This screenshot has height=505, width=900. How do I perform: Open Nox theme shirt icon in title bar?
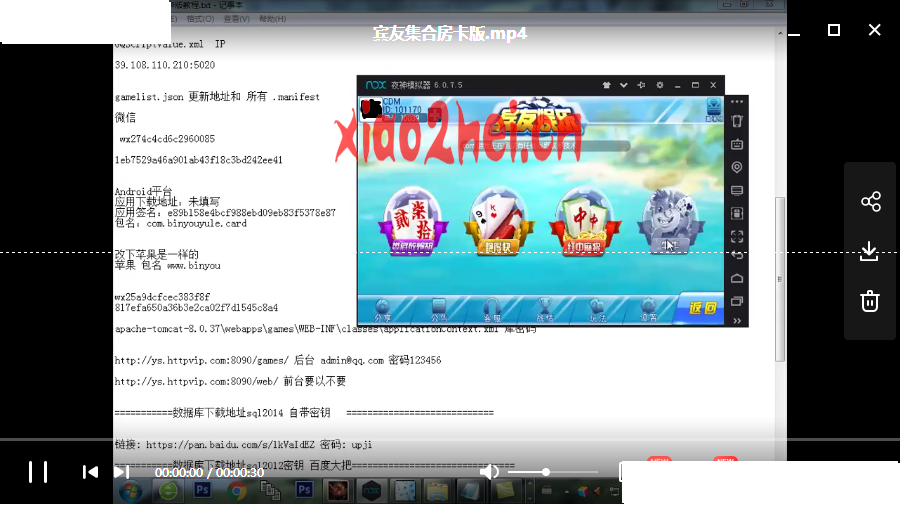(606, 85)
